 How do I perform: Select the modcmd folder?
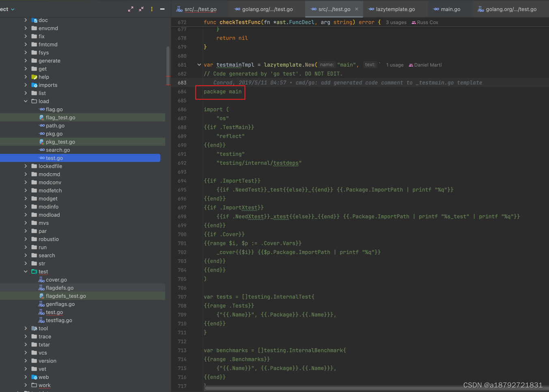click(49, 174)
